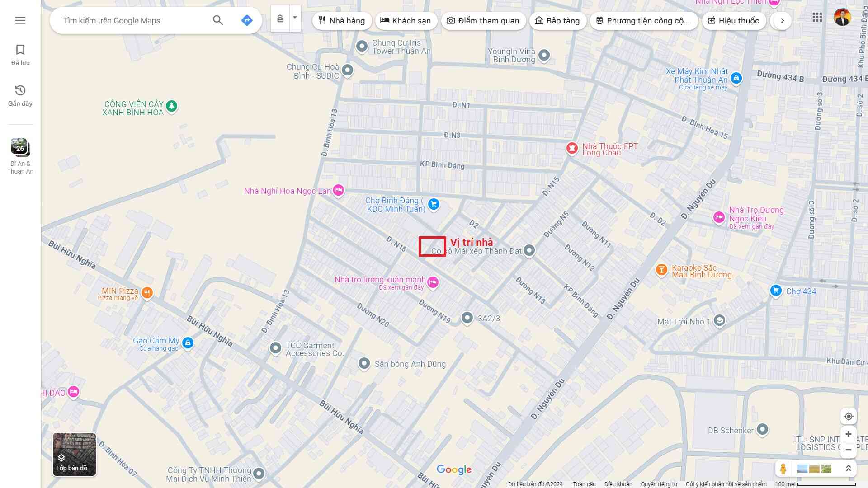Open Google apps grid icon
This screenshot has width=868, height=488.
817,18
